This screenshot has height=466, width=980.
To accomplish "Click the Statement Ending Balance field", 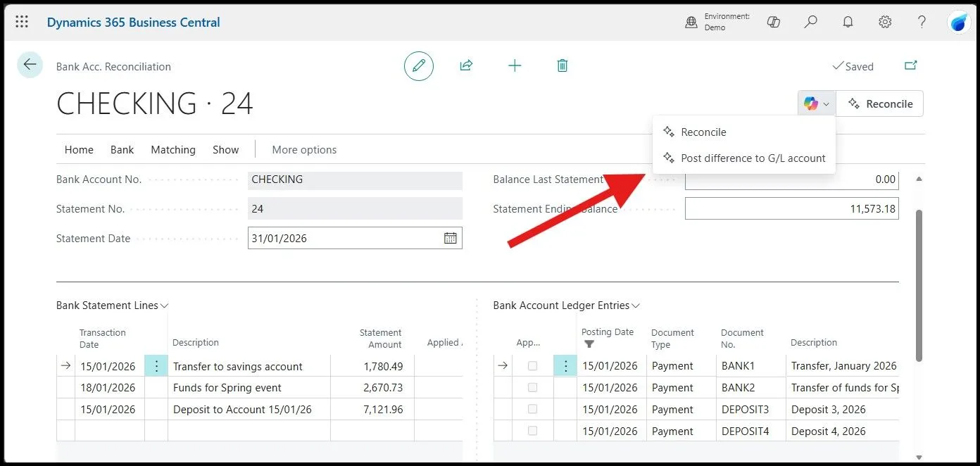I will pos(792,208).
